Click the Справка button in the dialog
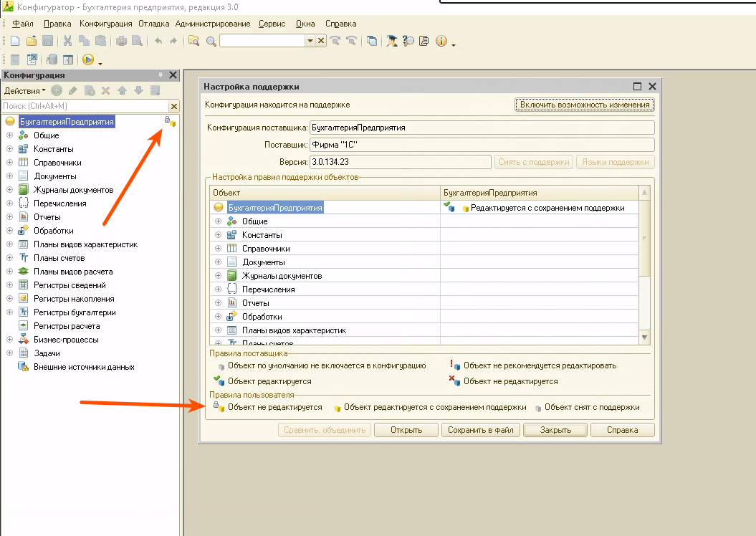The height and width of the screenshot is (536, 756). 623,430
